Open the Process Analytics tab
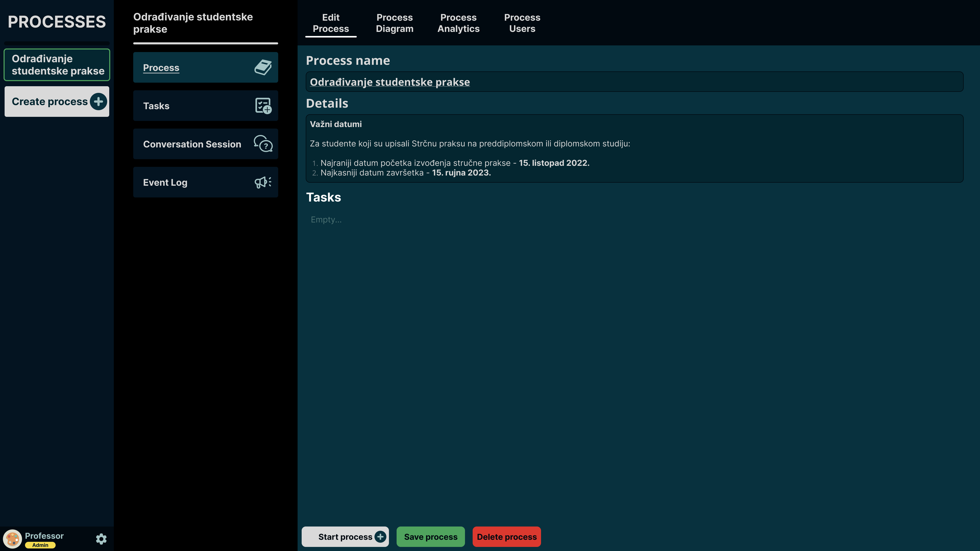The width and height of the screenshot is (980, 551). (458, 23)
